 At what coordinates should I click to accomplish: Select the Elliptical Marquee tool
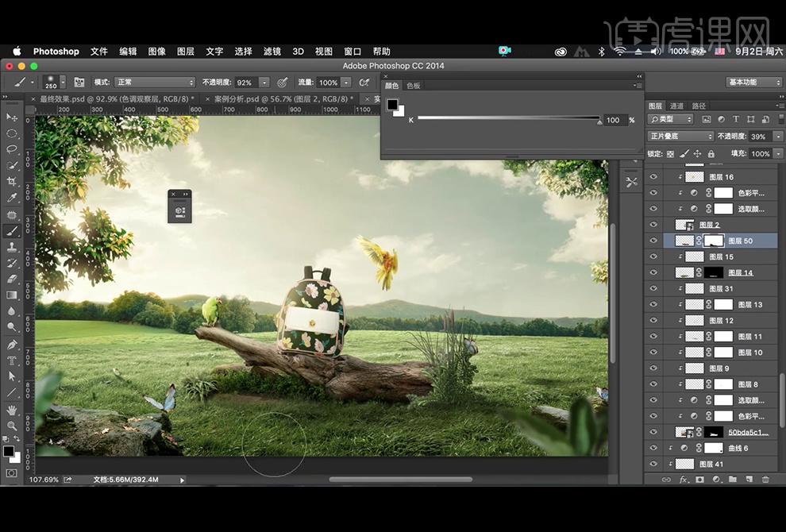12,133
